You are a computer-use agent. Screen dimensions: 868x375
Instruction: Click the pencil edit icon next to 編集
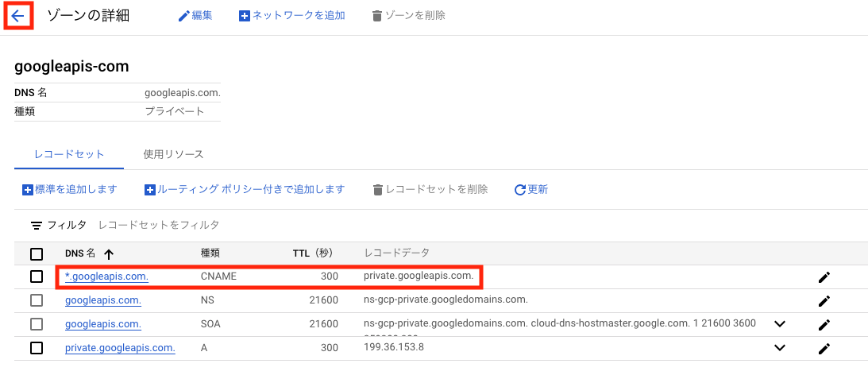click(x=183, y=16)
